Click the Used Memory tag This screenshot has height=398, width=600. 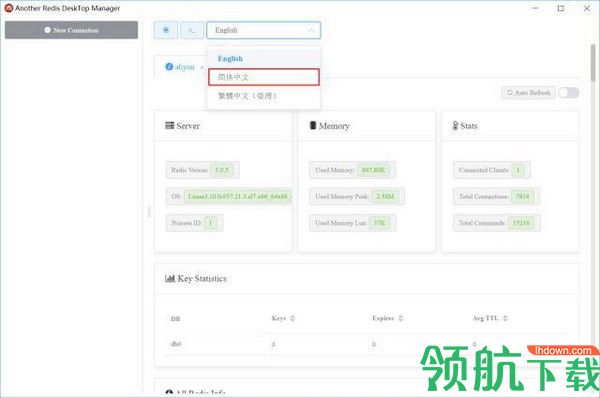coord(352,170)
